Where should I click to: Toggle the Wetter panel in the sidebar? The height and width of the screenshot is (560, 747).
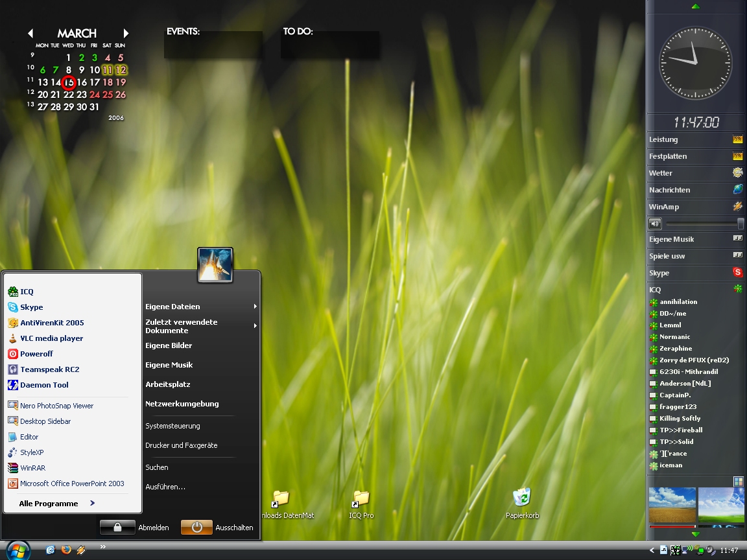coord(737,173)
